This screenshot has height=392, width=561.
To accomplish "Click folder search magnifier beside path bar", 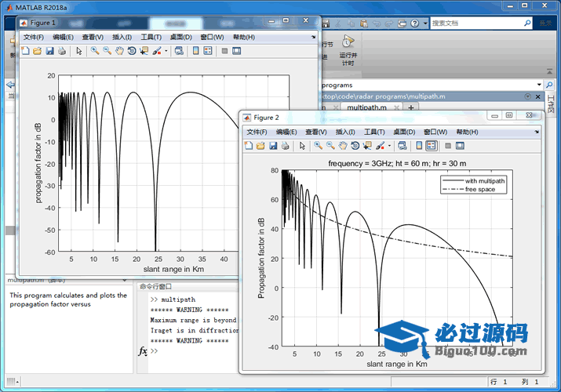I will coord(549,85).
